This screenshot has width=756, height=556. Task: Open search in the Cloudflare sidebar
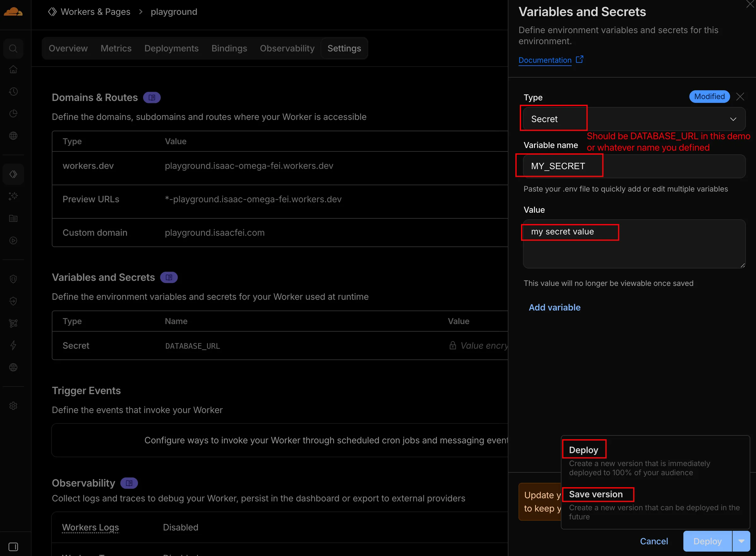[14, 49]
